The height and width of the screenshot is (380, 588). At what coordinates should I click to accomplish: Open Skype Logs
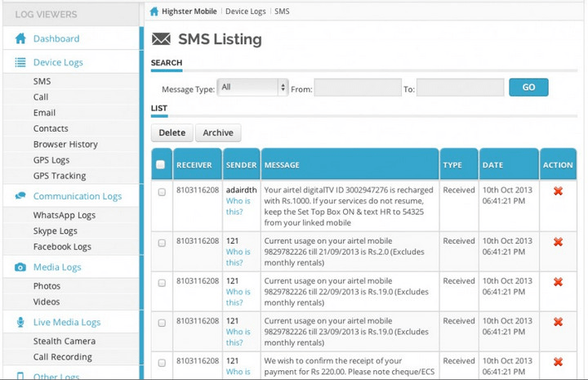click(56, 231)
